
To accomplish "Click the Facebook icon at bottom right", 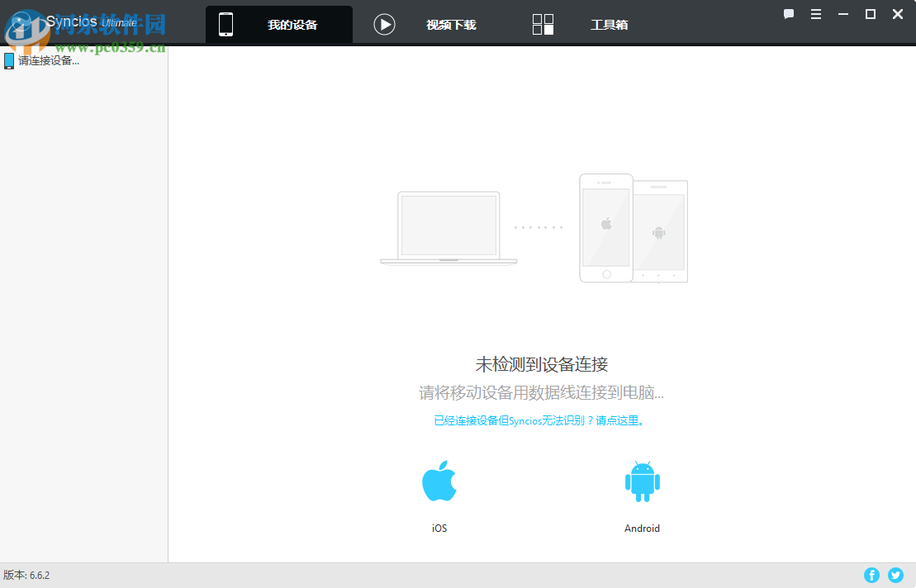I will pyautogui.click(x=871, y=575).
